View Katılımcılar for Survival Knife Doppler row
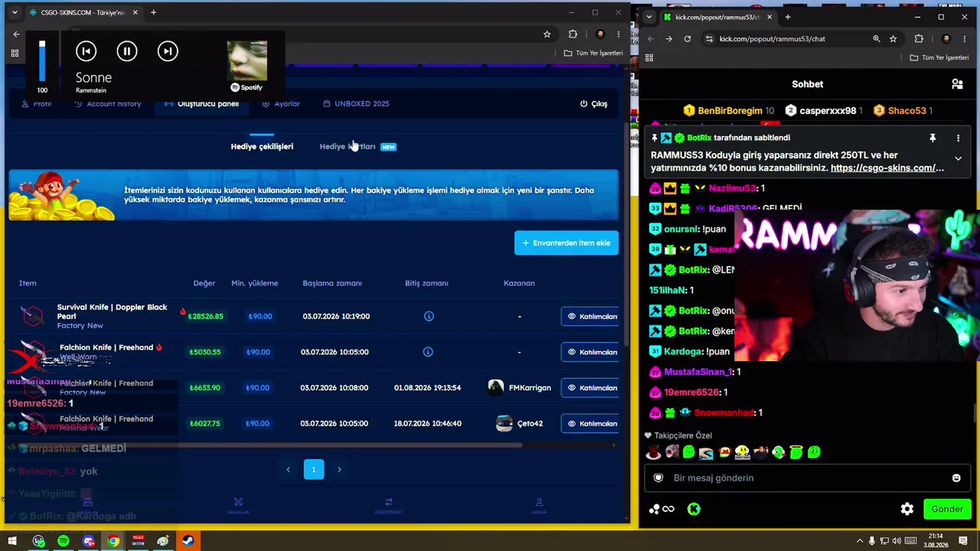 click(x=590, y=316)
